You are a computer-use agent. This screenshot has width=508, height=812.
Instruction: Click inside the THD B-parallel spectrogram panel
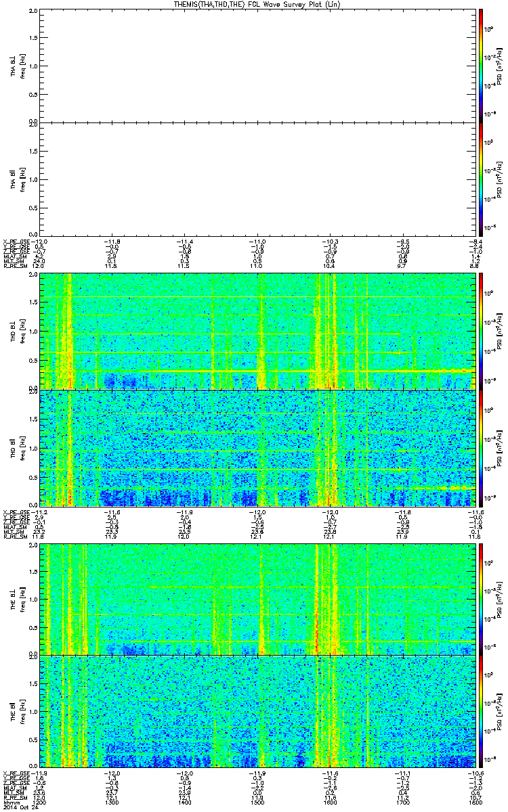[256, 447]
